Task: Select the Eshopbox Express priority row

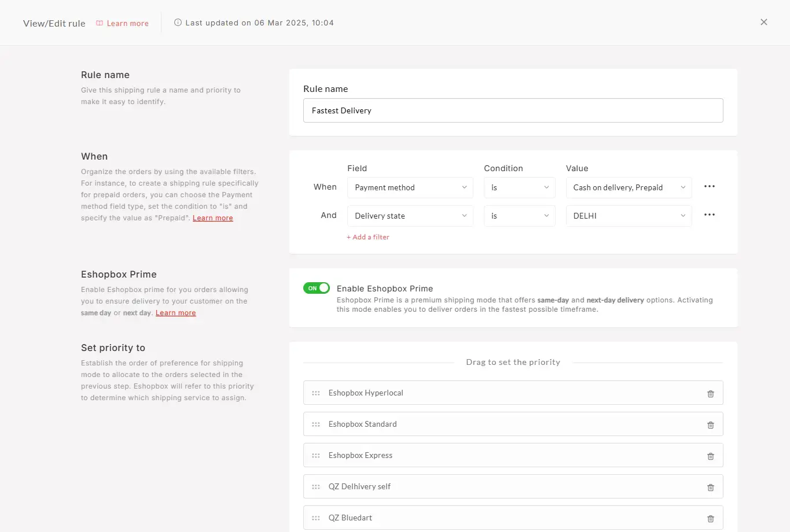Action: click(513, 455)
